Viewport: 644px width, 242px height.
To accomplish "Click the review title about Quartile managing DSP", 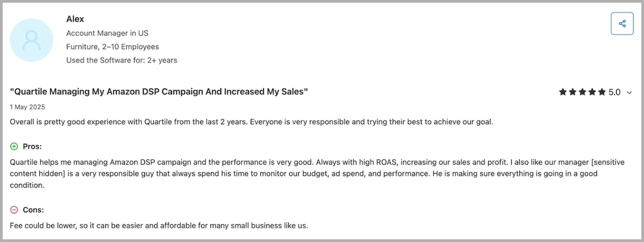I will [159, 91].
